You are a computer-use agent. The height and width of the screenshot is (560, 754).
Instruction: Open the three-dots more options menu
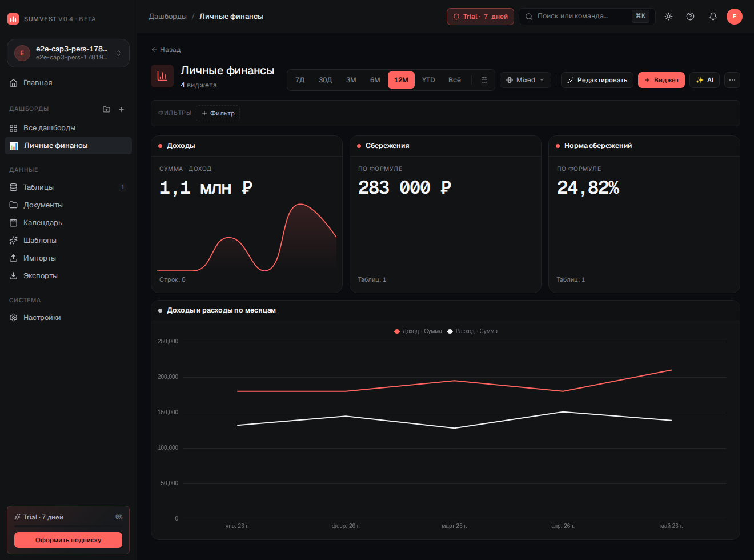click(732, 80)
